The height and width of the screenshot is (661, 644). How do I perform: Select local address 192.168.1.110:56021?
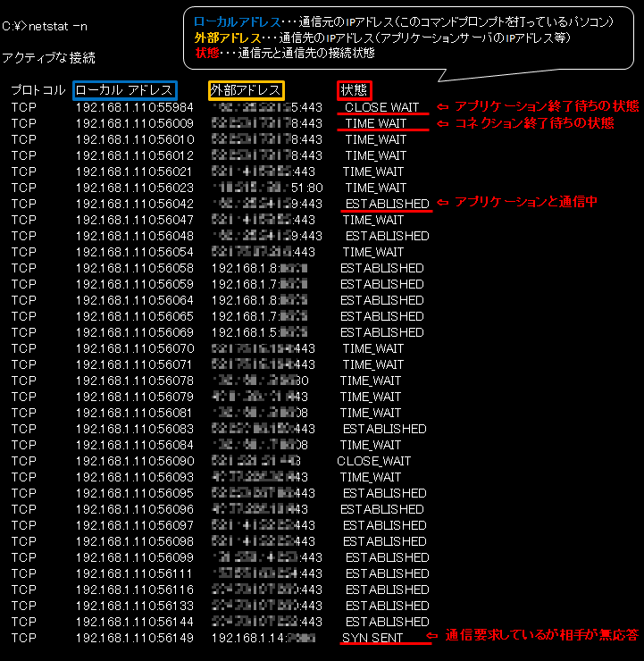click(x=134, y=172)
